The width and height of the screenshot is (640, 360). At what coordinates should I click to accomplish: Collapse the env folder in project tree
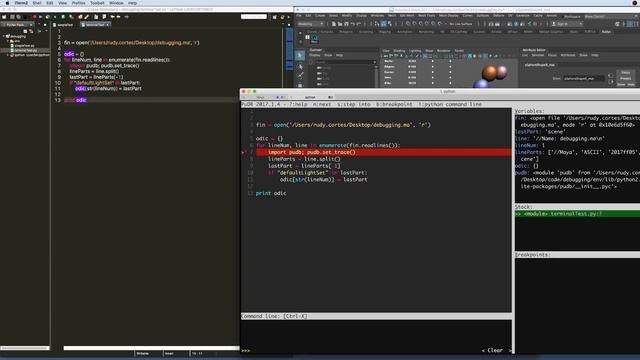[x=8, y=41]
